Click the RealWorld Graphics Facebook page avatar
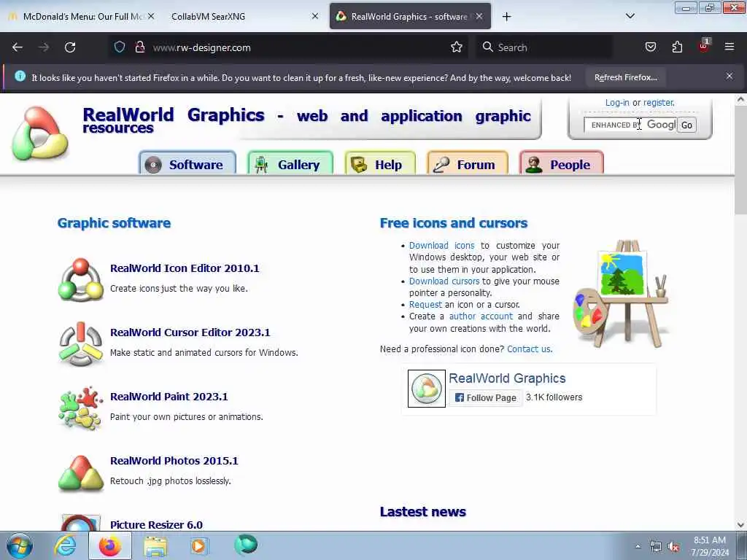This screenshot has height=560, width=747. (x=426, y=389)
